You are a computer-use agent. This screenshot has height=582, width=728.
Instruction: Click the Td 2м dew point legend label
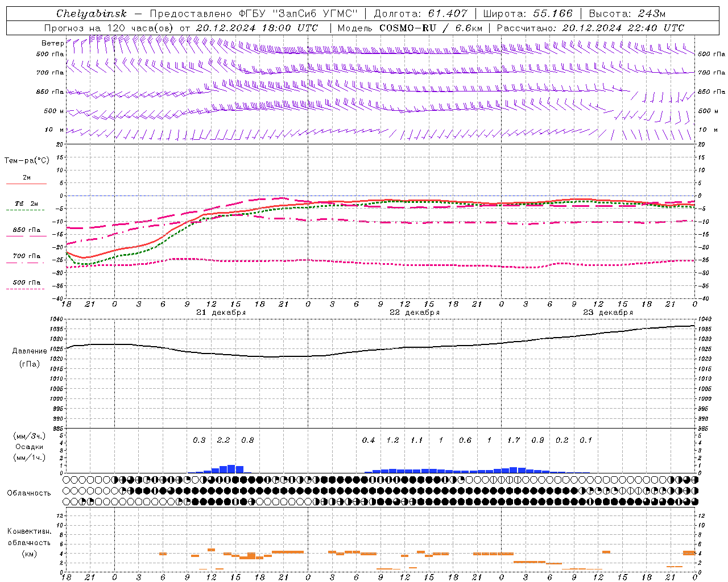(27, 203)
